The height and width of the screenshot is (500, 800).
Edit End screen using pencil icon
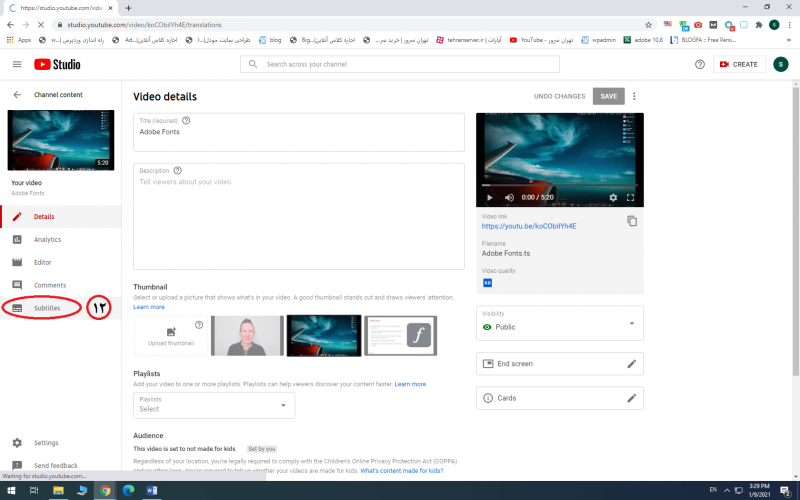pos(631,364)
